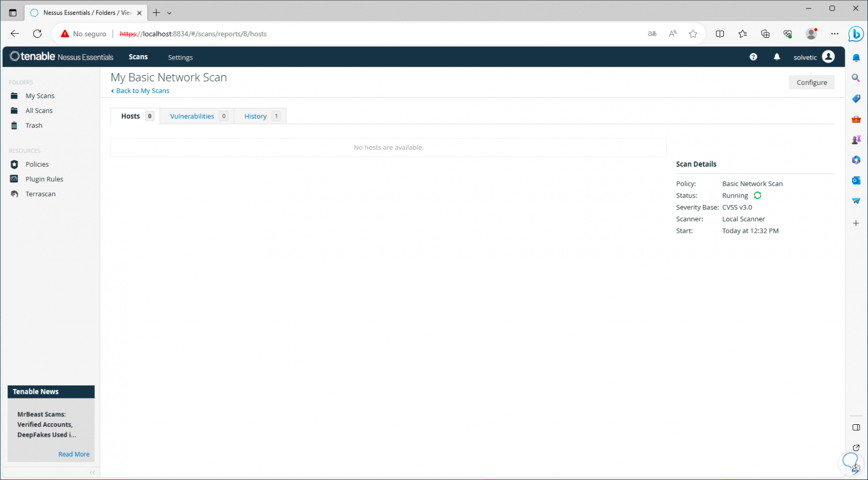Open My Scans folder
This screenshot has height=480, width=868.
[40, 96]
